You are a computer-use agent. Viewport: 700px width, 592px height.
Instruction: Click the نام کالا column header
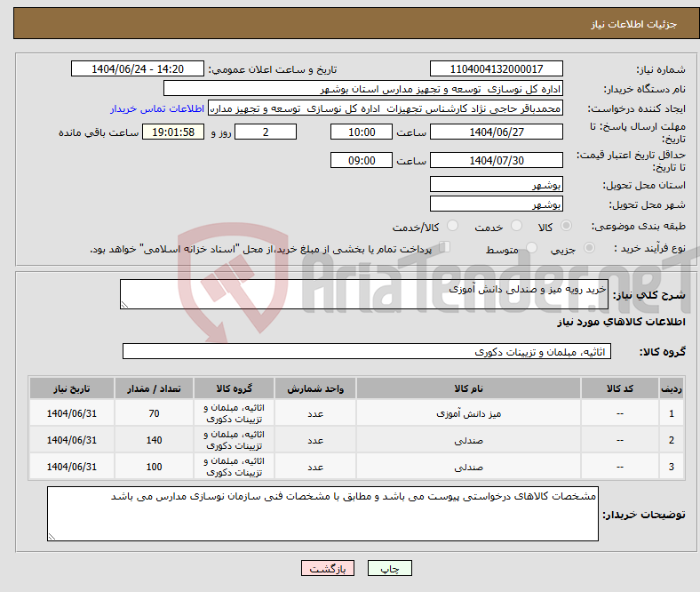click(468, 389)
